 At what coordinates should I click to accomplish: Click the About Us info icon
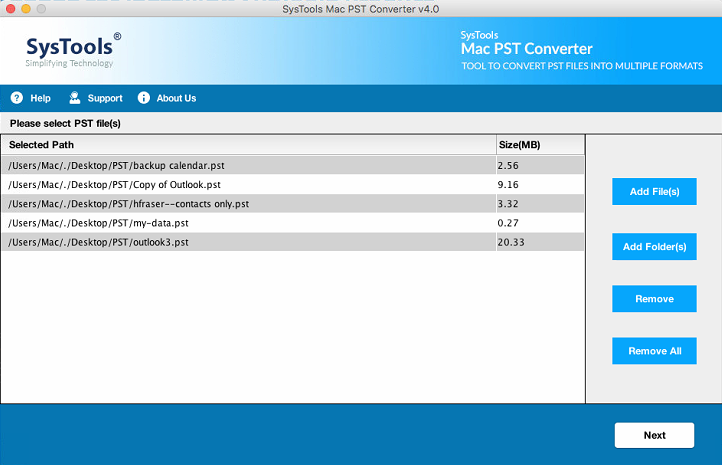coord(144,98)
